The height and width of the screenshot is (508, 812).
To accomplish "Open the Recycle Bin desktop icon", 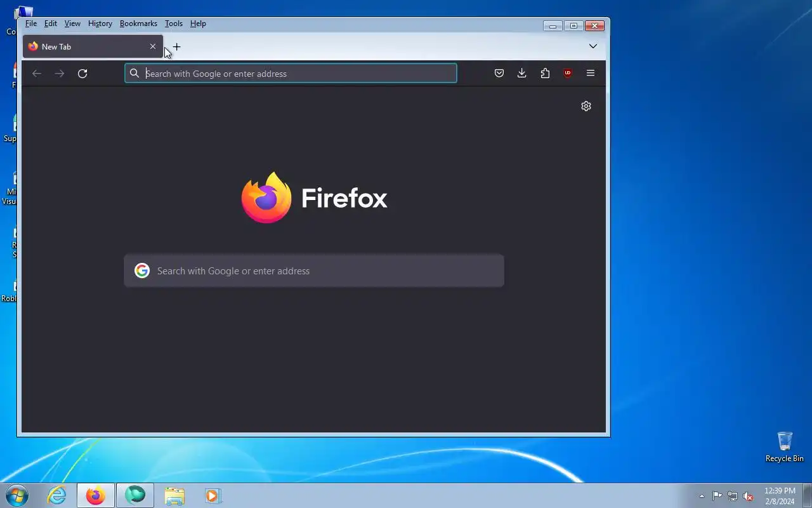I will 785,447.
